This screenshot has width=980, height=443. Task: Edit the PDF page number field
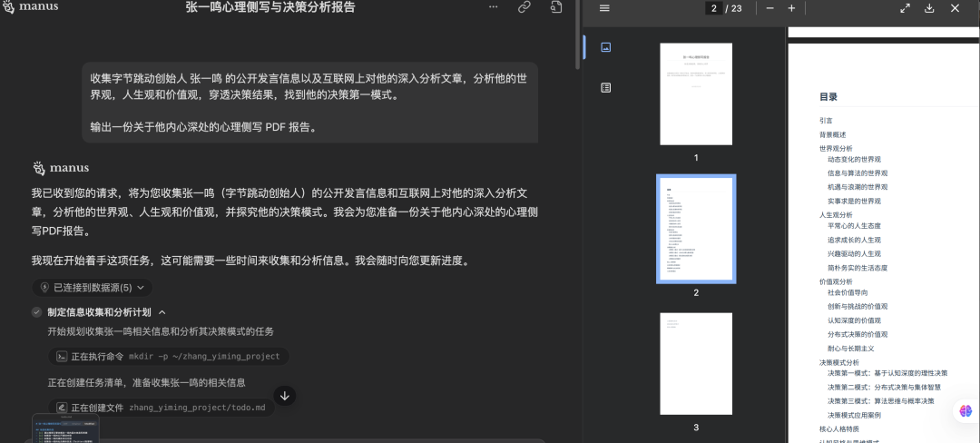[x=712, y=8]
